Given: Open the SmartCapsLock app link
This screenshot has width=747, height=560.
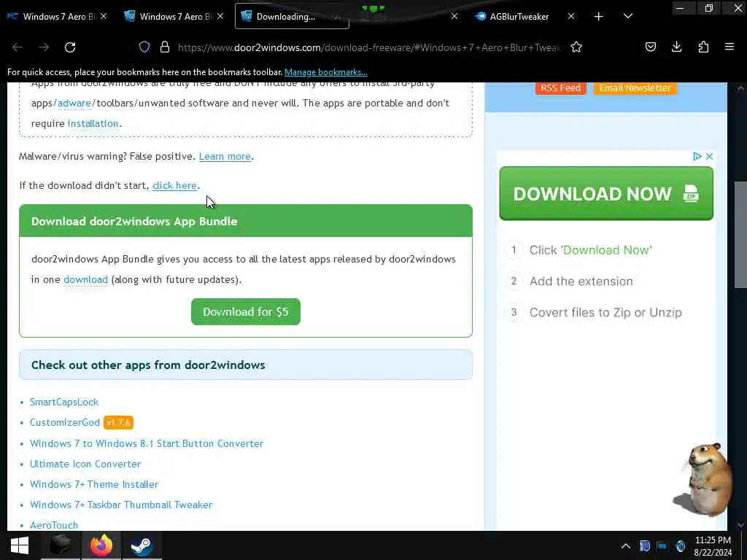Looking at the screenshot, I should (x=64, y=402).
